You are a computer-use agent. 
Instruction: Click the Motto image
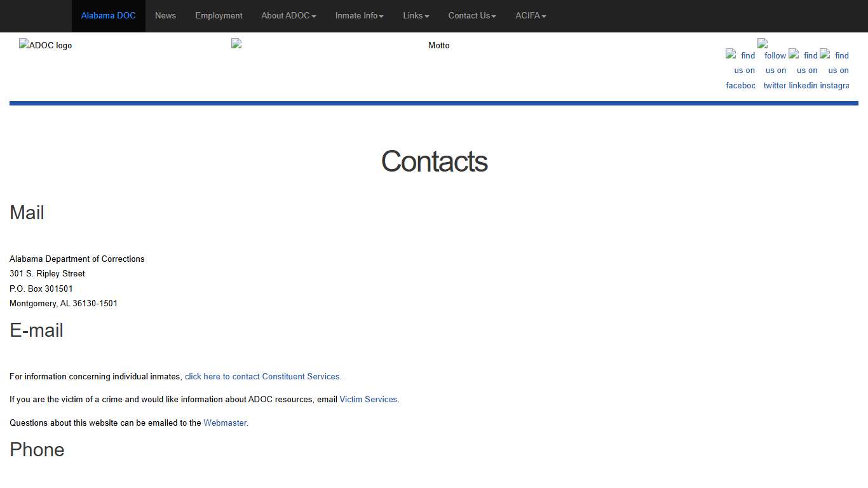click(x=439, y=45)
